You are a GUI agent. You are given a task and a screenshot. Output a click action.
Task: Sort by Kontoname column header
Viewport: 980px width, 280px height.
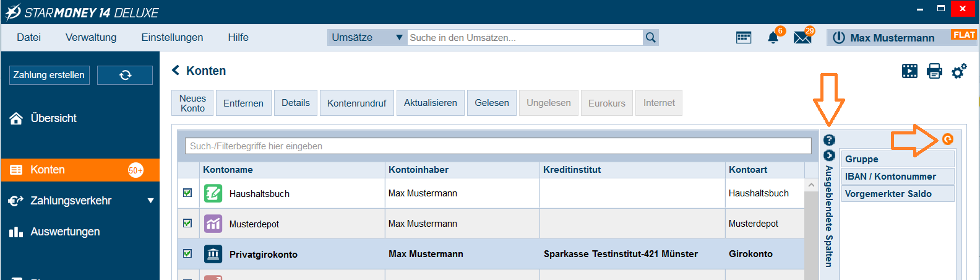(293, 170)
